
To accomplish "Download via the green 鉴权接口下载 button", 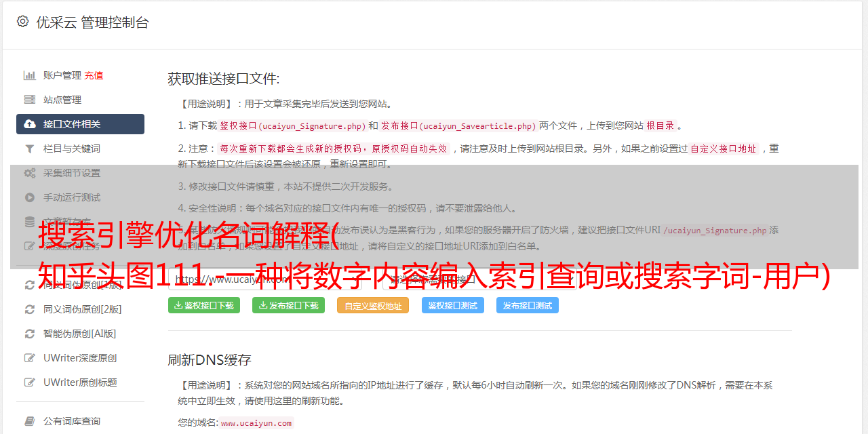I will (x=203, y=305).
